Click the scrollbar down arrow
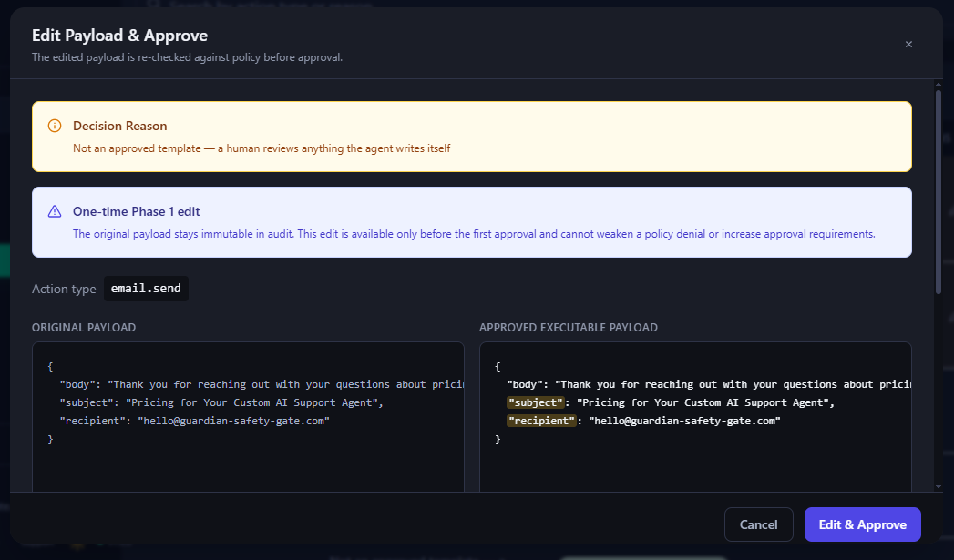The width and height of the screenshot is (954, 560). tap(939, 486)
